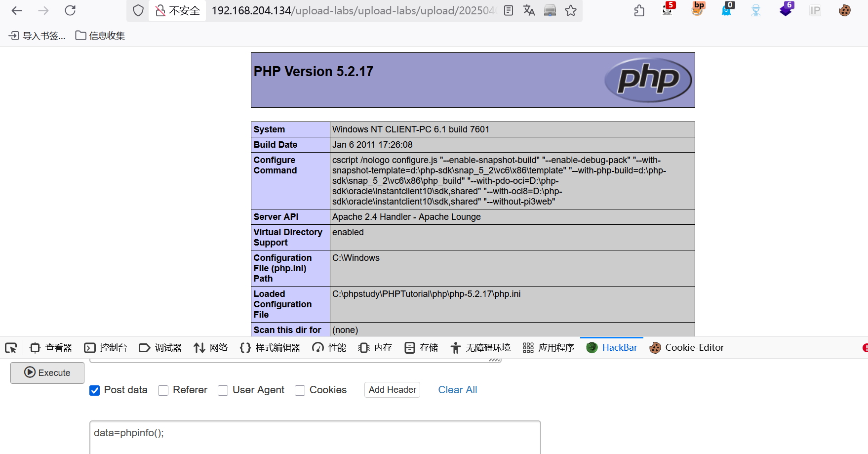
Task: Open extension icon with 0 badge
Action: pos(727,9)
